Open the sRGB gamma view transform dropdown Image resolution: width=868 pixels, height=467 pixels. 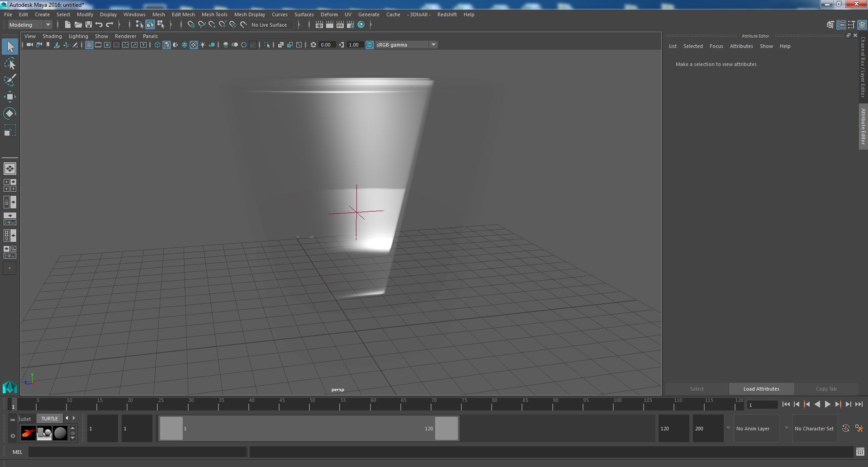pos(406,45)
